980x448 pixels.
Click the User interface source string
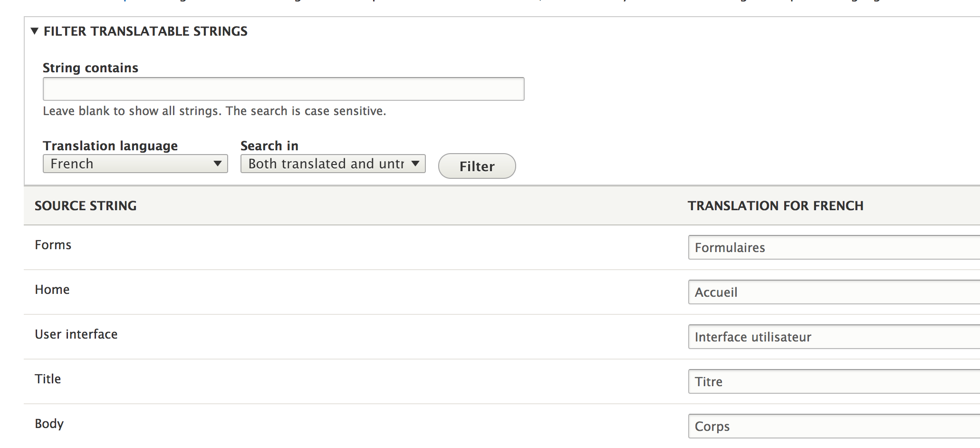pos(76,334)
